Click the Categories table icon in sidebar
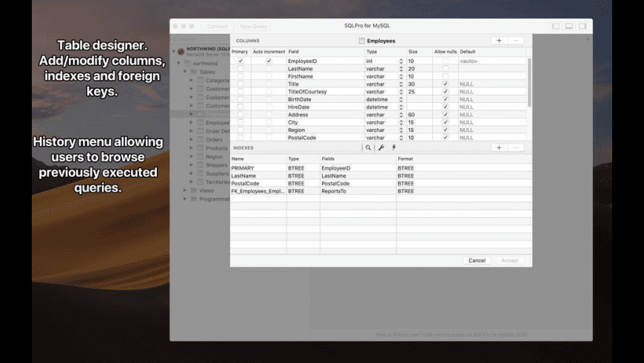Viewport: 644px width, 363px height. [x=200, y=80]
